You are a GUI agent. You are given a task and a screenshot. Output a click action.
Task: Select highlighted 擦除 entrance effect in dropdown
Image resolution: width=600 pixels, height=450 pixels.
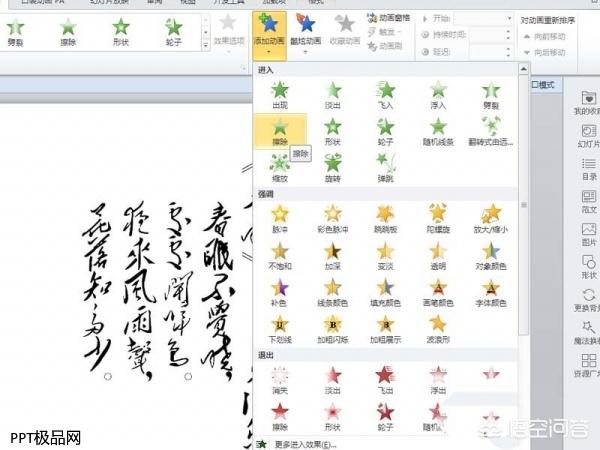[x=280, y=131]
